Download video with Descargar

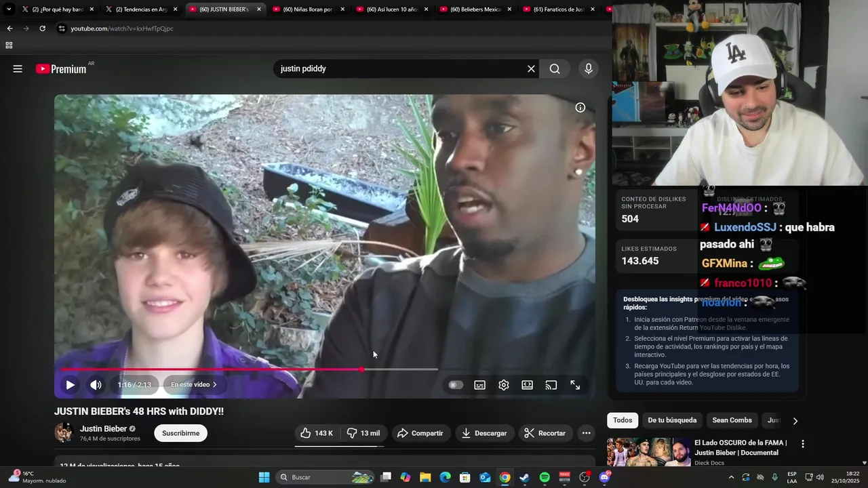click(x=484, y=433)
